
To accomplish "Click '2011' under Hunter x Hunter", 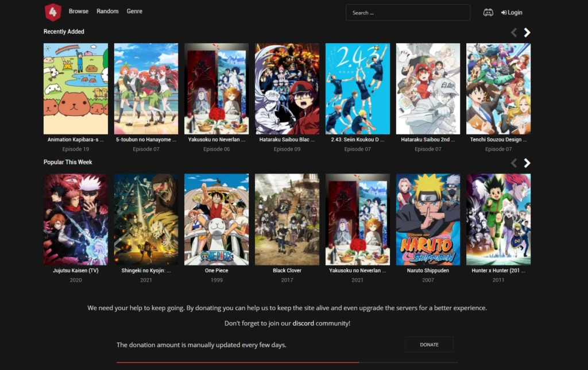I will coord(498,280).
